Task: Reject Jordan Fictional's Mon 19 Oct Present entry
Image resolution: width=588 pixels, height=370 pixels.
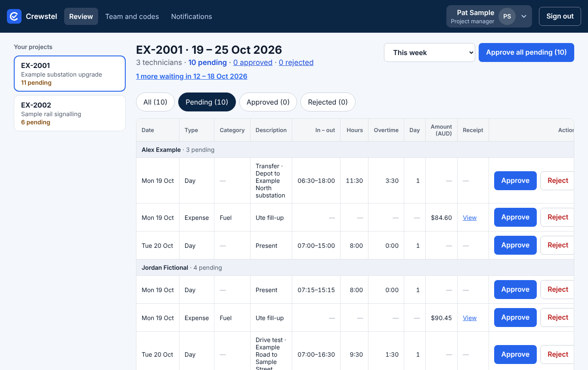Action: click(x=558, y=290)
